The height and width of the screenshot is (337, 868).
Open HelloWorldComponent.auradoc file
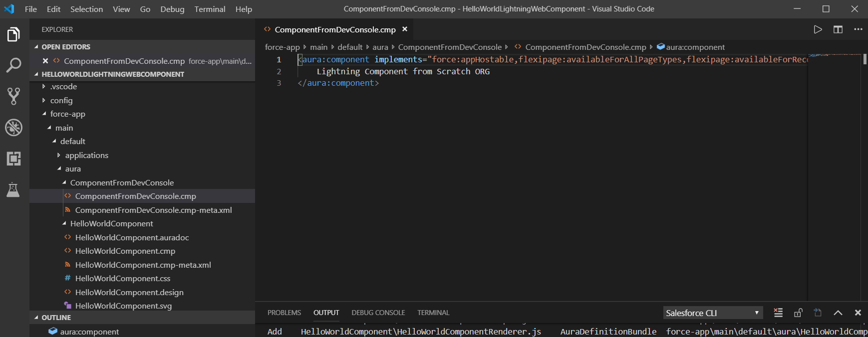(x=142, y=237)
